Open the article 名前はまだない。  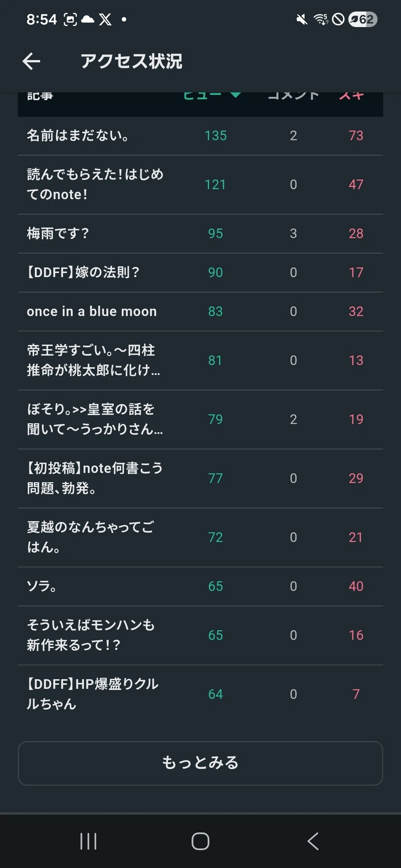click(x=200, y=136)
